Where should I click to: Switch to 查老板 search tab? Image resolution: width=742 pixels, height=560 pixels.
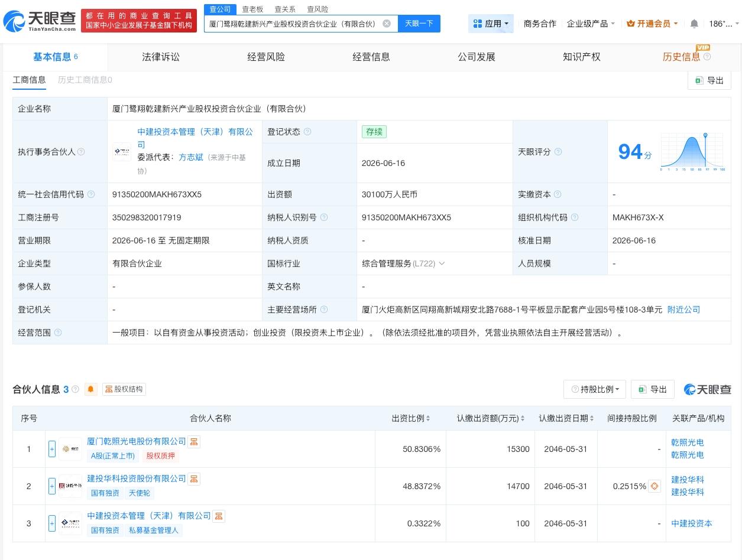pyautogui.click(x=252, y=9)
